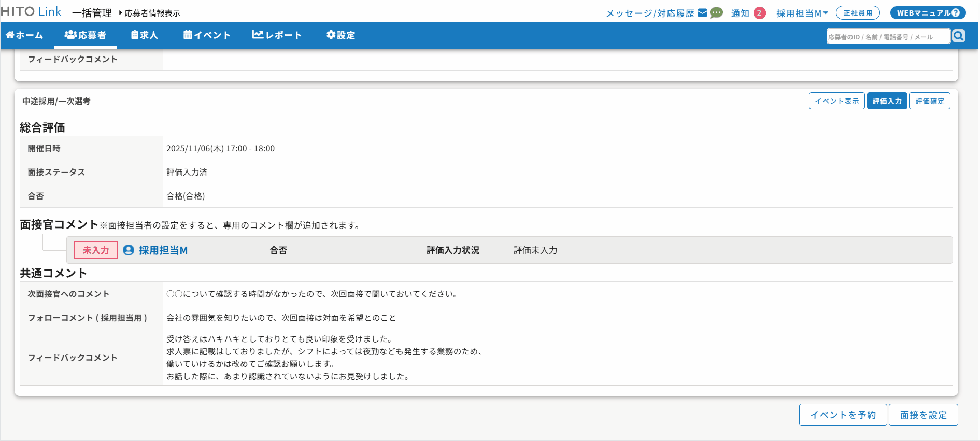Focus the applicant search input field
This screenshot has height=441, width=980.
[888, 36]
